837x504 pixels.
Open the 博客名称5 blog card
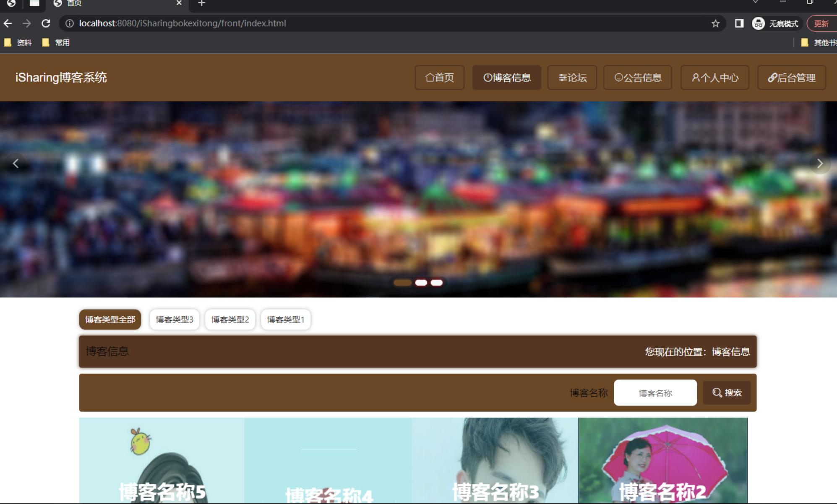point(162,460)
